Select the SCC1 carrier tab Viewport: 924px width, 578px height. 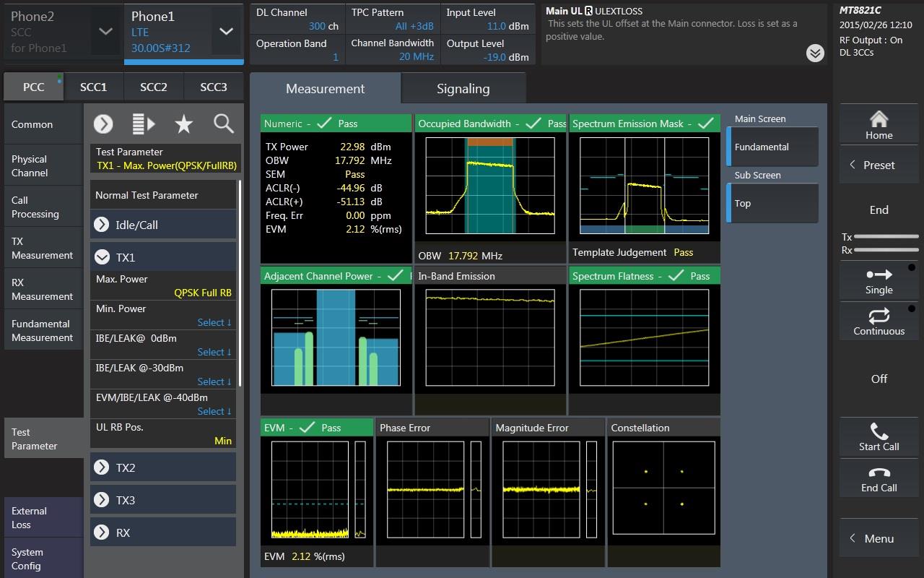click(93, 87)
